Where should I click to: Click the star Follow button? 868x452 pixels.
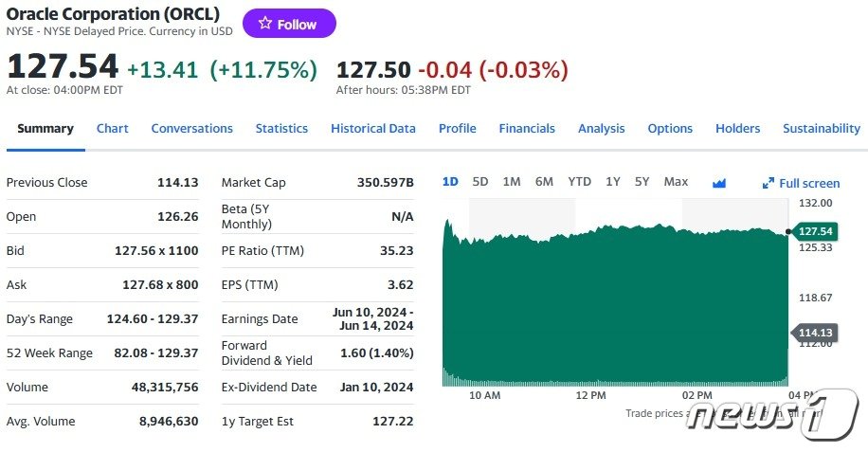click(289, 24)
